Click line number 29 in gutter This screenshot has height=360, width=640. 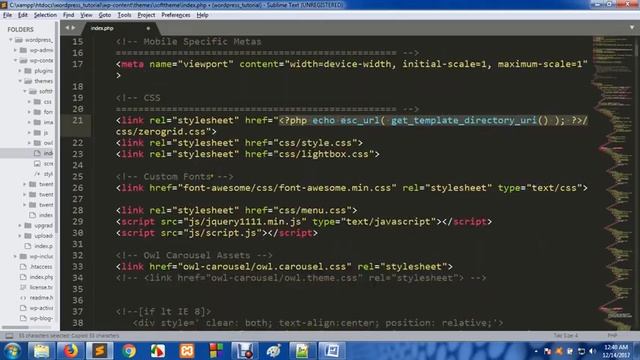coord(78,222)
